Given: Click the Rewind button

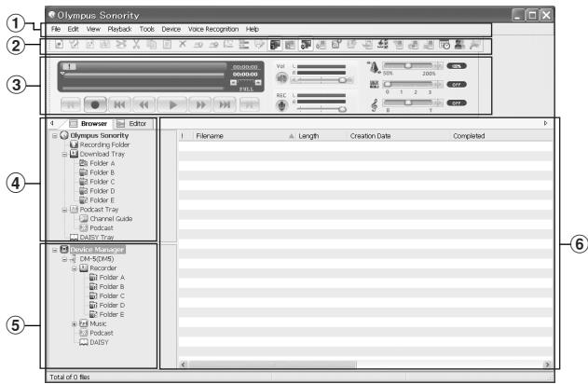Looking at the screenshot, I should point(144,104).
